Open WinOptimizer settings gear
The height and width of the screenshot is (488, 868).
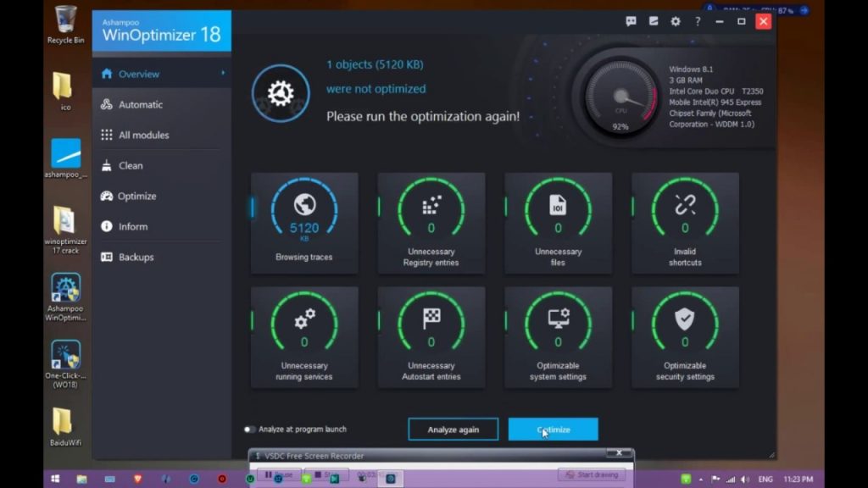click(x=676, y=21)
